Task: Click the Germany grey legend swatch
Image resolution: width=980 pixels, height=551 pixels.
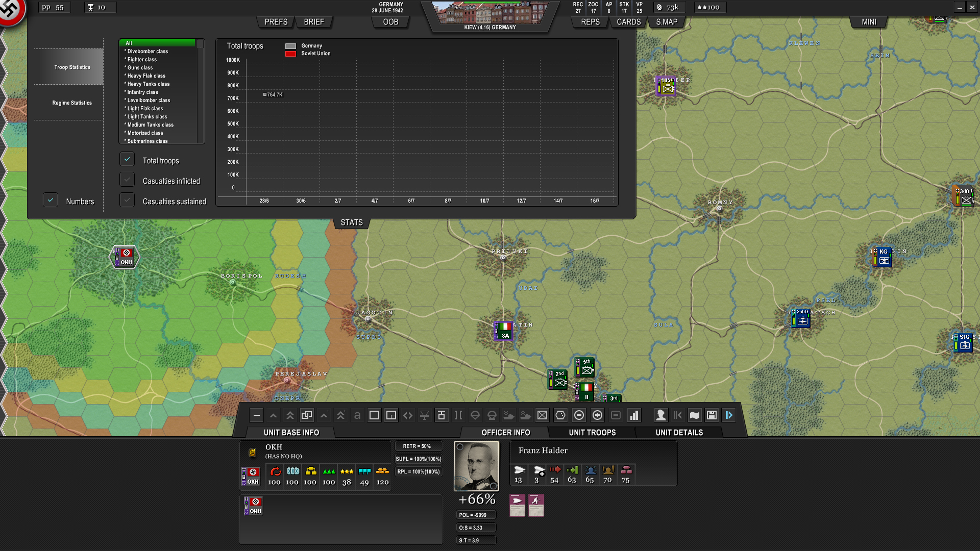Action: click(290, 46)
